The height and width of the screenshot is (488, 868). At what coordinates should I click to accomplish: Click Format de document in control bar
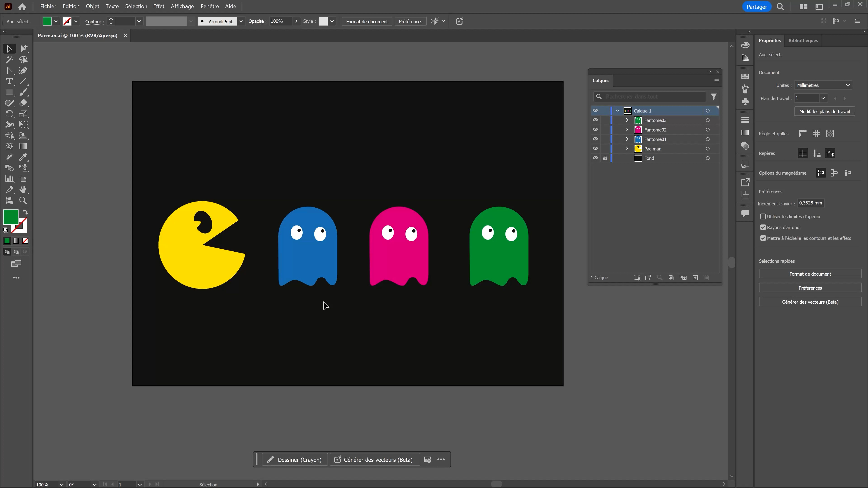click(x=367, y=21)
